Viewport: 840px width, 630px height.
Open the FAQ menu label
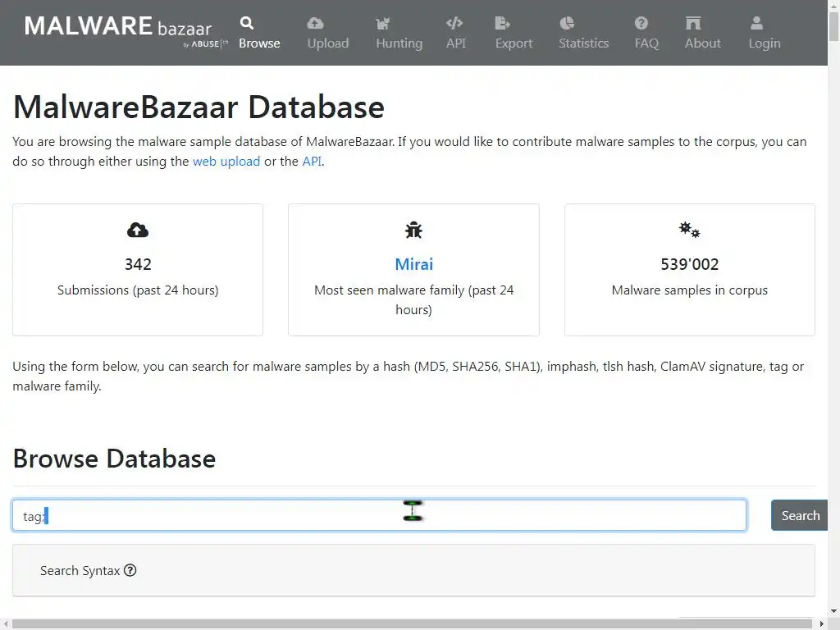pyautogui.click(x=646, y=43)
